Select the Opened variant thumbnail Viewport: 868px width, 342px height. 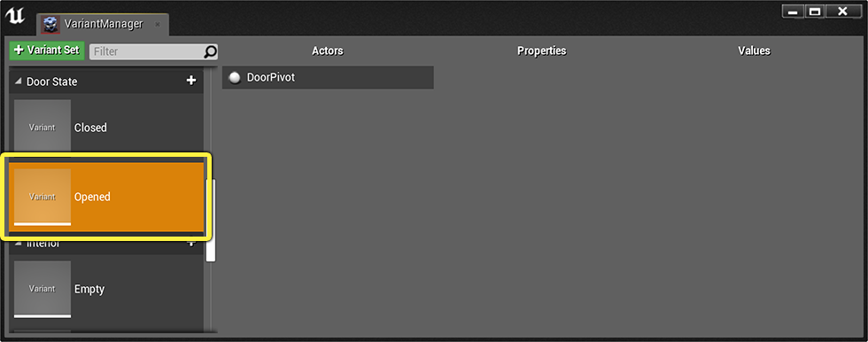(x=43, y=197)
